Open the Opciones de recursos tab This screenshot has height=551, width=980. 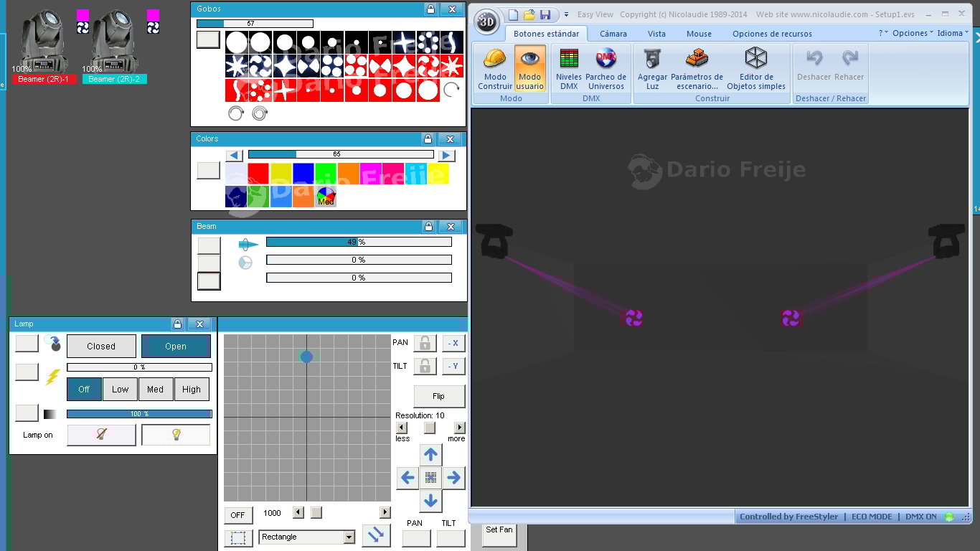pyautogui.click(x=772, y=34)
